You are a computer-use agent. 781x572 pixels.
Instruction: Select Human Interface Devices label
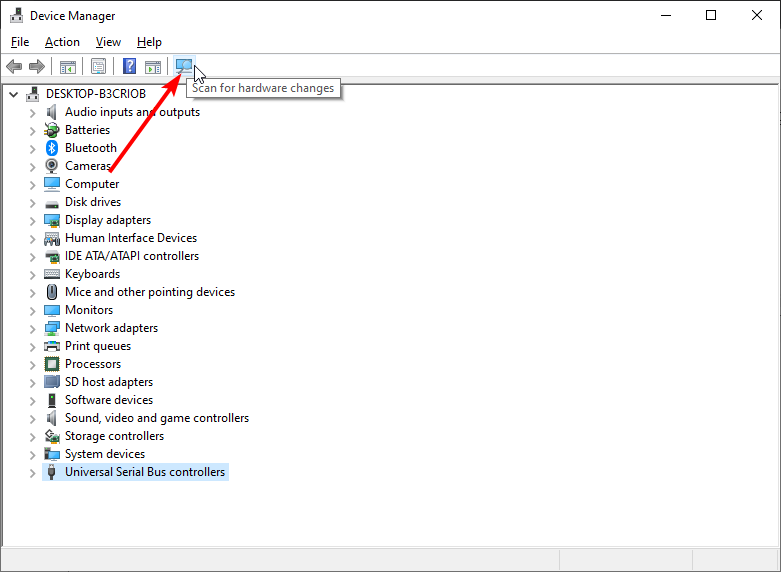(x=131, y=238)
